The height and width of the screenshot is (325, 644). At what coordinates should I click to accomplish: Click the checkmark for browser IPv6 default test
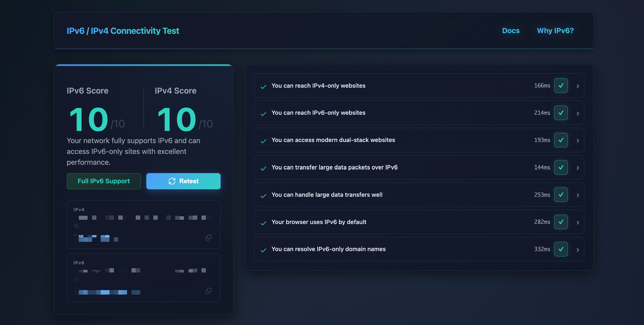[561, 222]
